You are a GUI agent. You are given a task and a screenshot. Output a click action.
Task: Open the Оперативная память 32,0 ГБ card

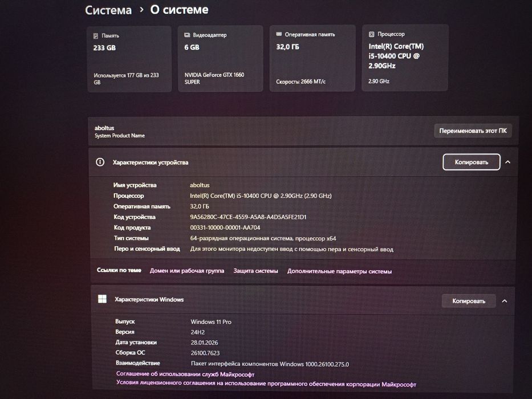pyautogui.click(x=312, y=58)
